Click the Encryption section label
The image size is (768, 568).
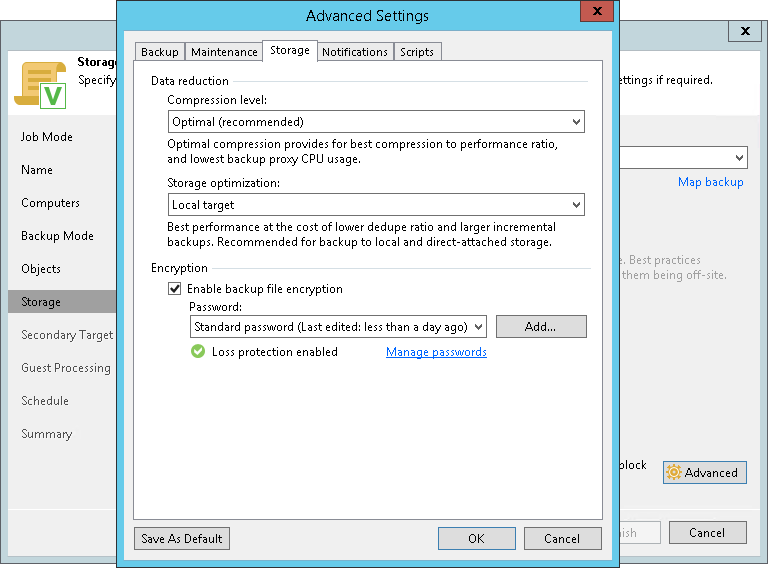(179, 268)
